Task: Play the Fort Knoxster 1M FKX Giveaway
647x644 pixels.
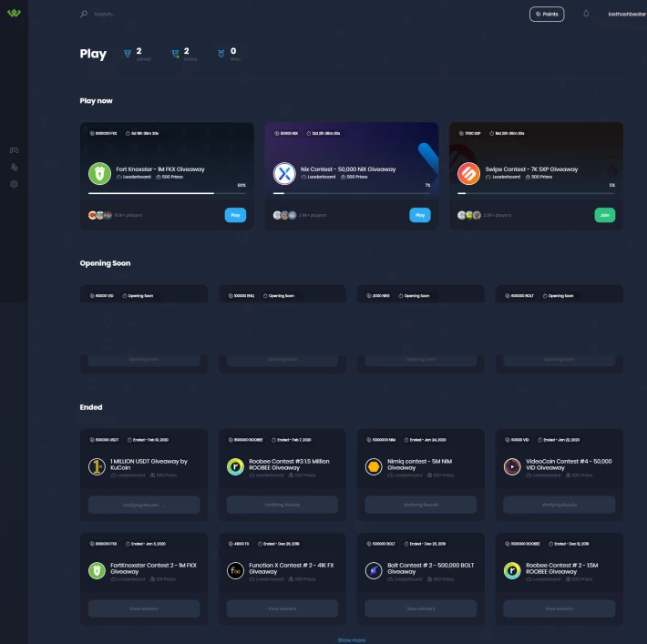Action: click(x=235, y=215)
